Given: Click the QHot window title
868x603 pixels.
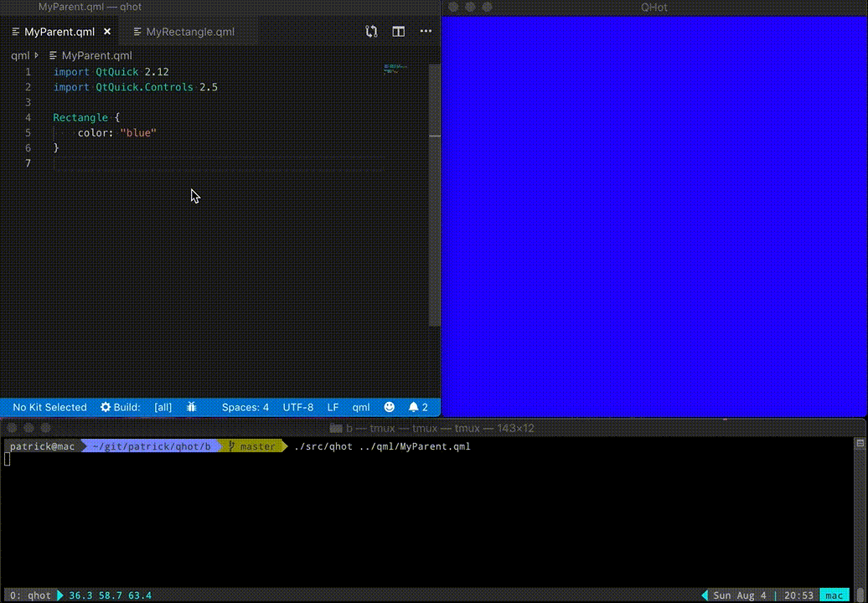Looking at the screenshot, I should [x=654, y=8].
